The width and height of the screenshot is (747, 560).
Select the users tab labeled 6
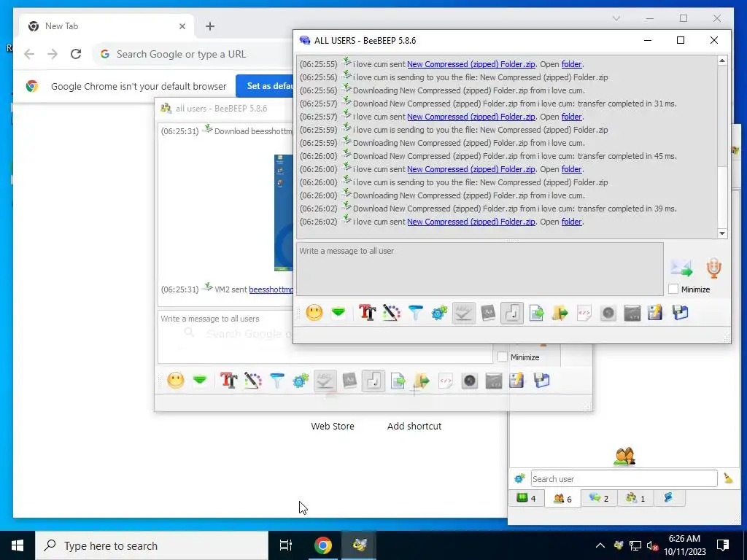coord(562,499)
